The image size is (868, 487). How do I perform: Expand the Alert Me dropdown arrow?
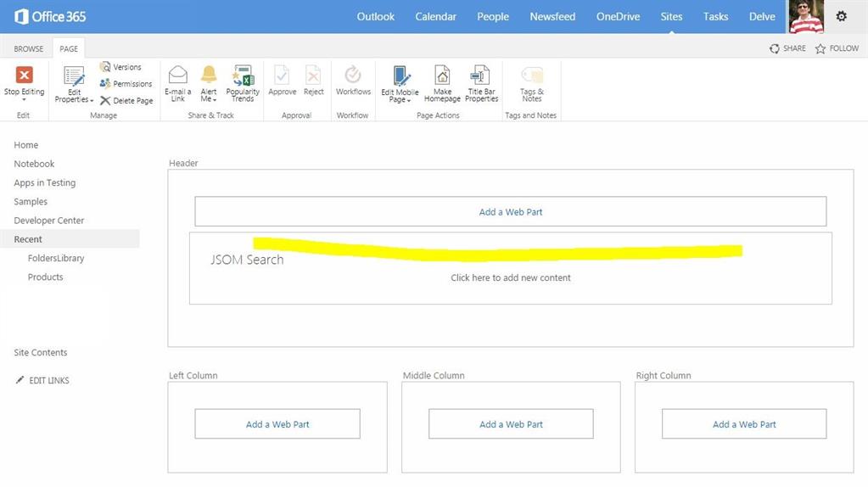tap(215, 100)
